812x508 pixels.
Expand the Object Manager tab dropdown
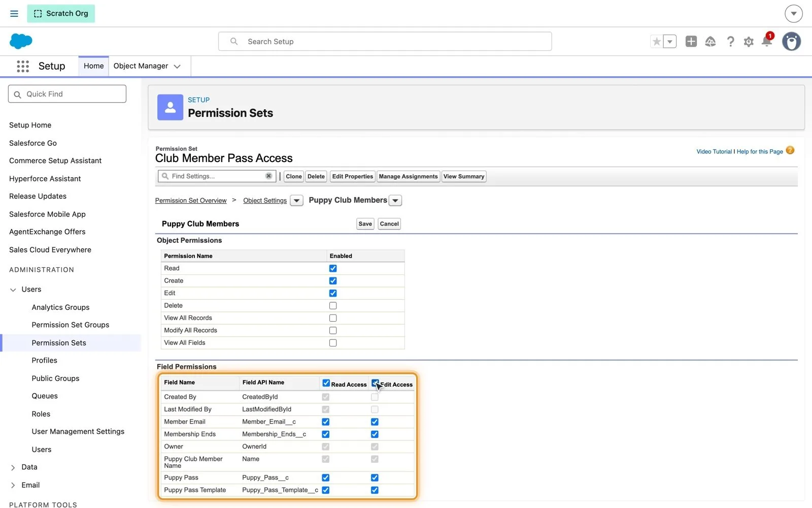(177, 67)
